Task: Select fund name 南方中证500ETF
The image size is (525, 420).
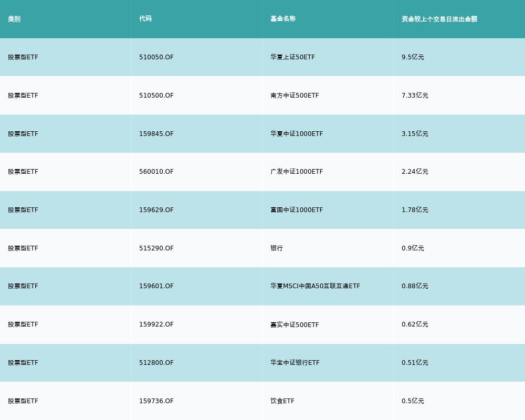Action: [295, 96]
